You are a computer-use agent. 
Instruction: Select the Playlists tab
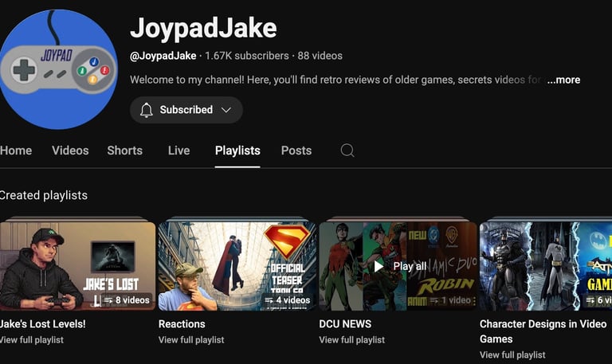pyautogui.click(x=237, y=151)
